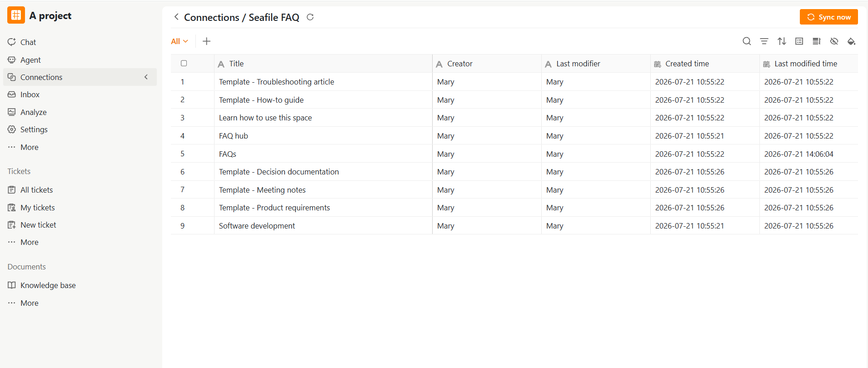Check the select-all rows checkbox
This screenshot has width=868, height=368.
pyautogui.click(x=184, y=63)
